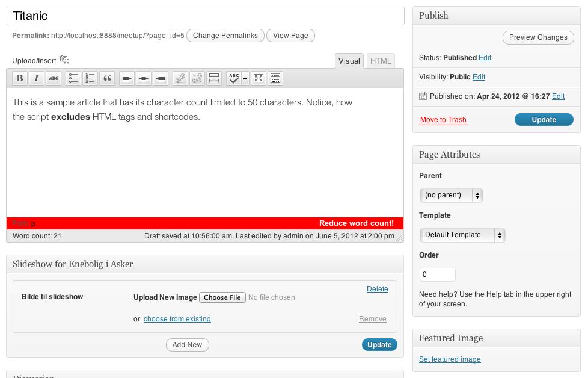The image size is (588, 378).
Task: Apply italic formatting from the toolbar
Action: pos(37,78)
